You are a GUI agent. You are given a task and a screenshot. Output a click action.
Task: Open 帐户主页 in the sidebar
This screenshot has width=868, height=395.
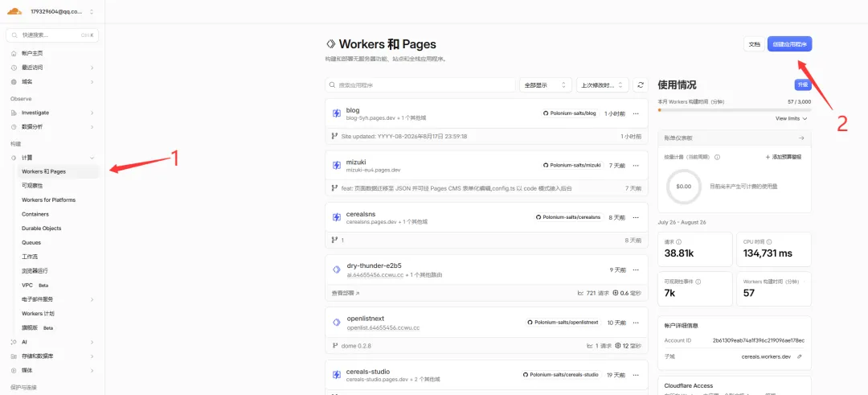click(31, 53)
